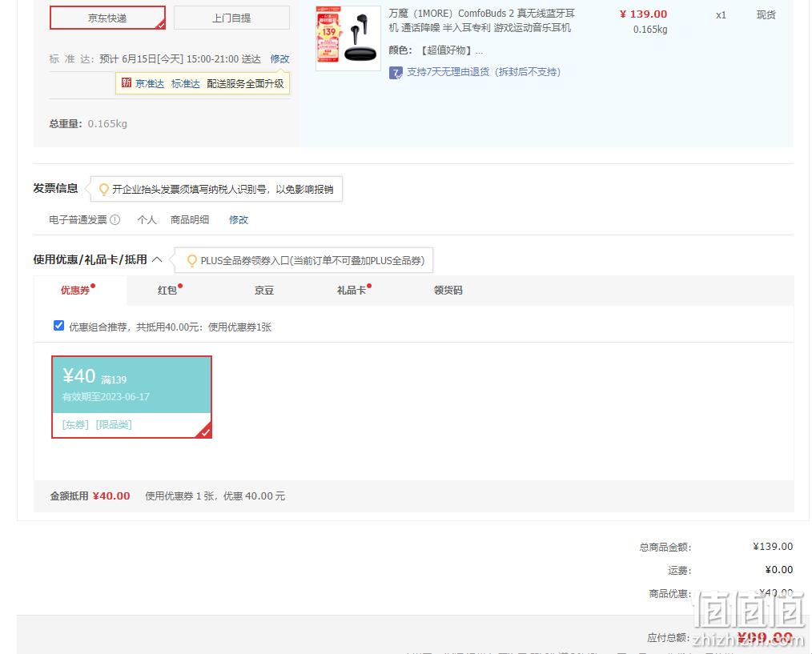
Task: Select 京东快递 delivery method
Action: tap(108, 18)
